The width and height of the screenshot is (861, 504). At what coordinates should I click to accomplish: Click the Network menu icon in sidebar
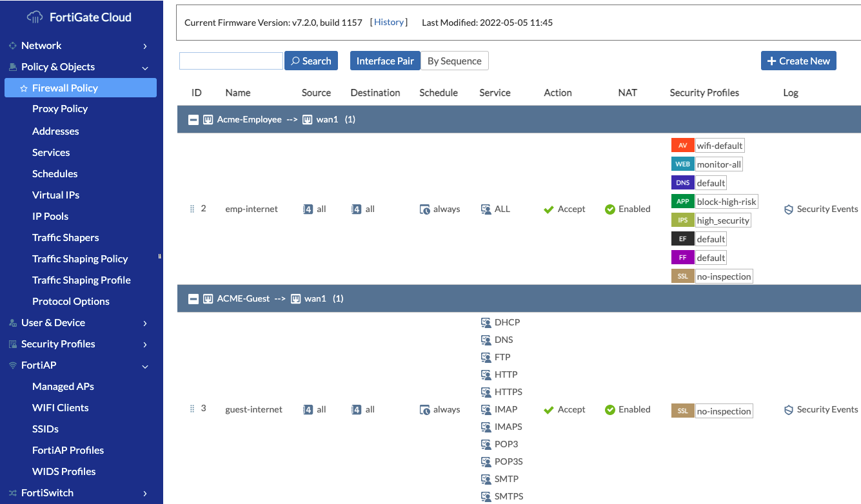[12, 46]
